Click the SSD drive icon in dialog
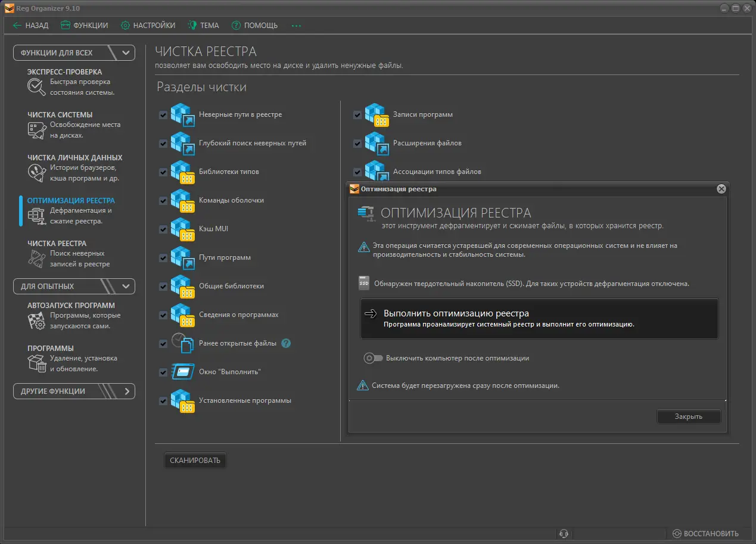The width and height of the screenshot is (756, 544). pos(364,284)
